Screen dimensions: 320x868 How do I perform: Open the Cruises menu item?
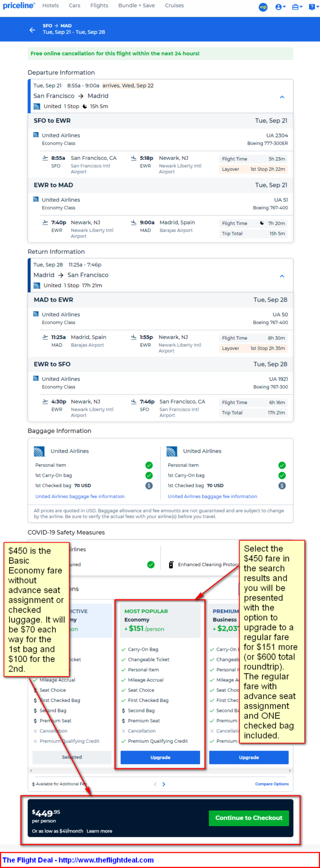click(x=174, y=6)
